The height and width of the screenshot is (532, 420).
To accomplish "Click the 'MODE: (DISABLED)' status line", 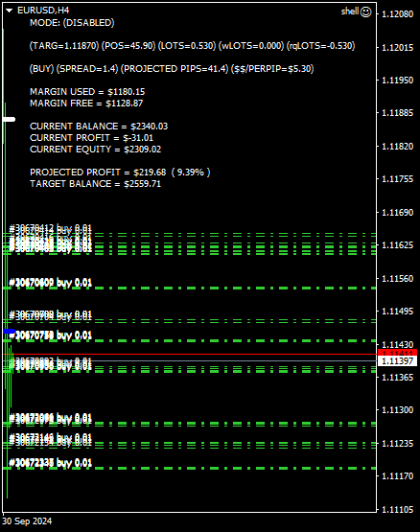I will coord(72,23).
